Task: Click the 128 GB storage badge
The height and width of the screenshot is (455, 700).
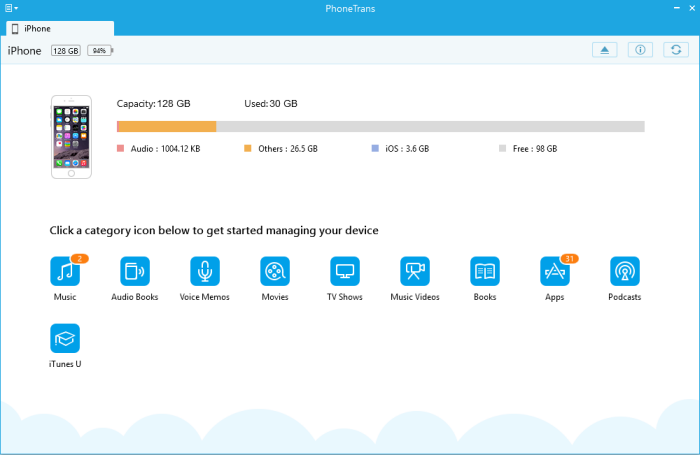Action: pos(66,51)
